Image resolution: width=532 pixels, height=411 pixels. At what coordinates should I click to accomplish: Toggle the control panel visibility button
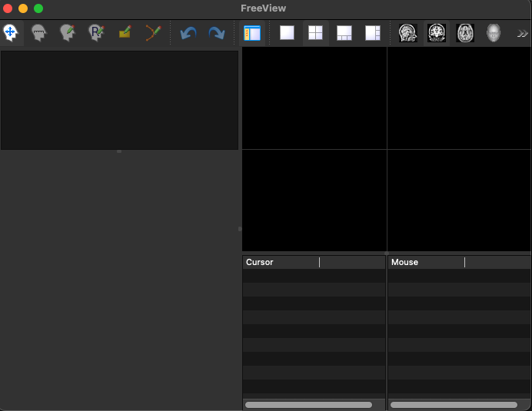252,33
